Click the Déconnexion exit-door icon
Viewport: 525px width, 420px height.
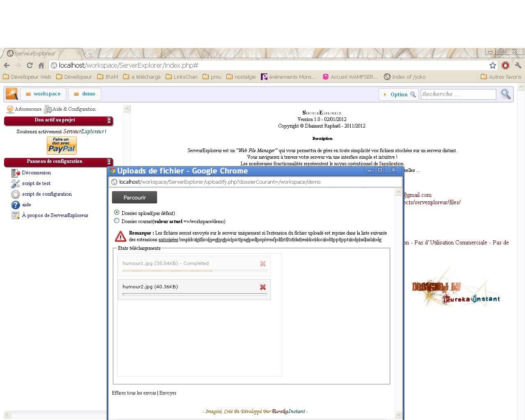pyautogui.click(x=16, y=173)
